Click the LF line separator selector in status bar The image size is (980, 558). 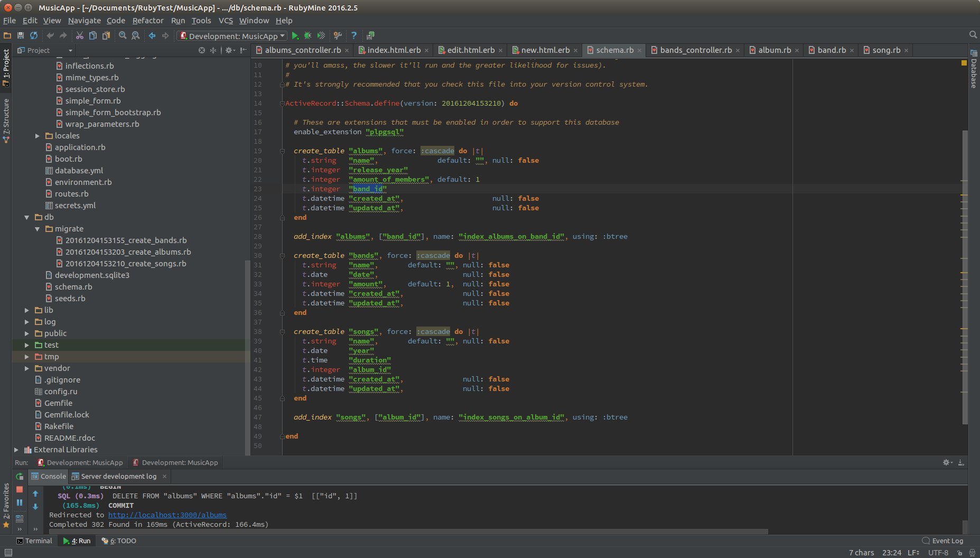914,553
